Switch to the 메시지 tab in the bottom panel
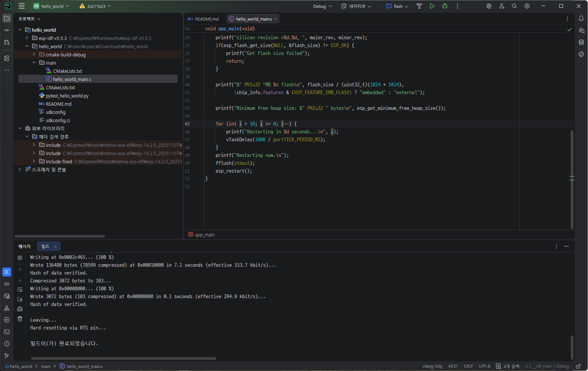588x371 pixels. click(25, 246)
